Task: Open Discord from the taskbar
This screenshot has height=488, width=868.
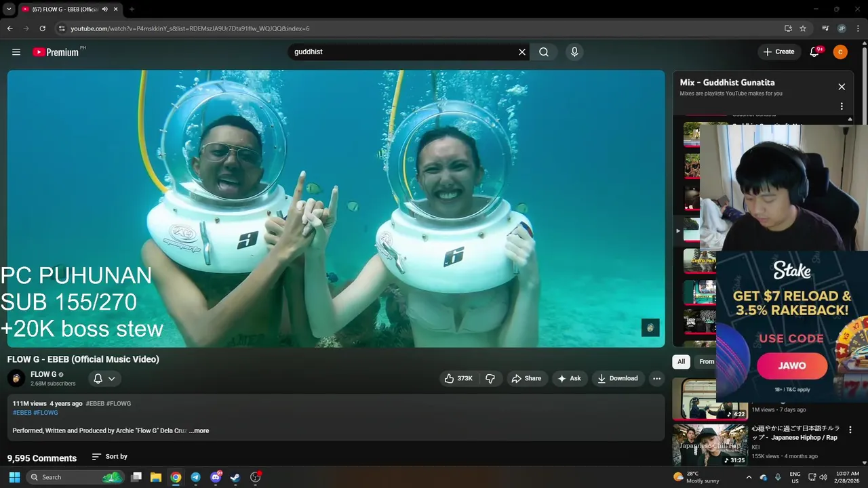Action: click(x=216, y=477)
